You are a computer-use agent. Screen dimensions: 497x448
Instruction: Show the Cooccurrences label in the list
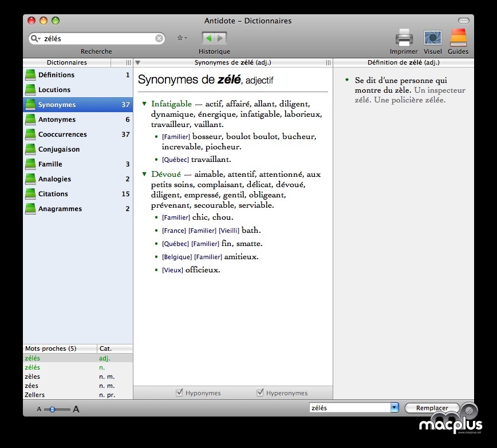[x=62, y=134]
